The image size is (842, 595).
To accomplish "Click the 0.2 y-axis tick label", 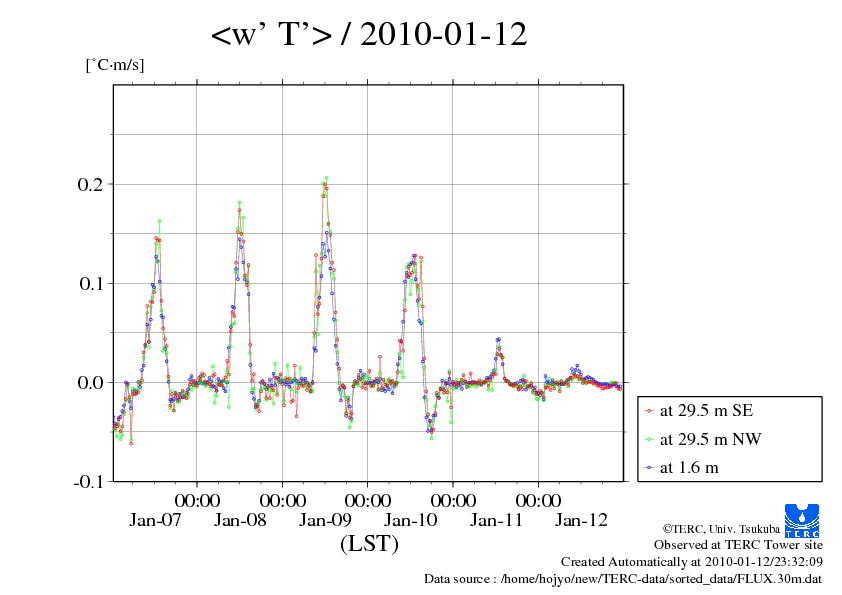I will click(90, 184).
